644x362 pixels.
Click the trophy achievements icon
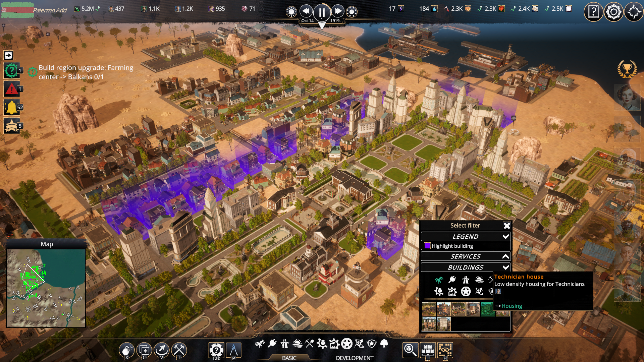click(627, 69)
